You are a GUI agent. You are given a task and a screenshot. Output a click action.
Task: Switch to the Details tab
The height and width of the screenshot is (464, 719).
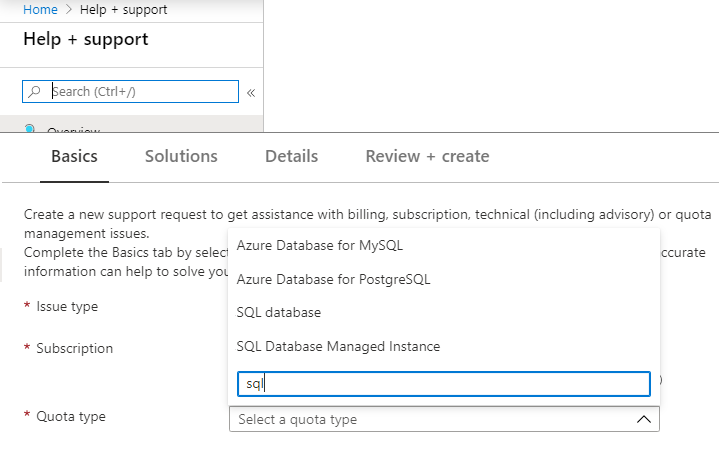tap(292, 156)
